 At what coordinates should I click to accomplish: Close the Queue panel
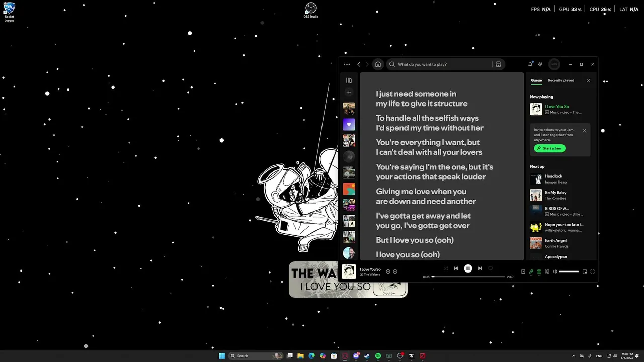[x=588, y=80]
